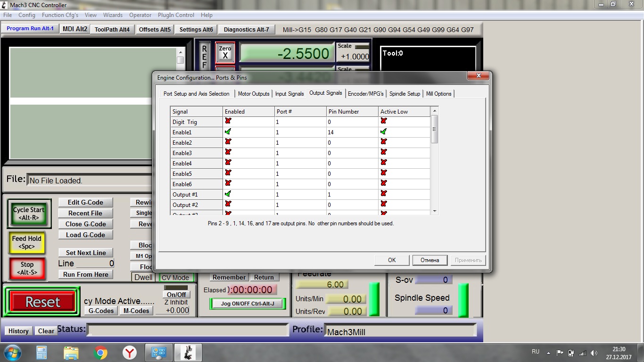Click the Stop Alt-S button

[x=27, y=268]
